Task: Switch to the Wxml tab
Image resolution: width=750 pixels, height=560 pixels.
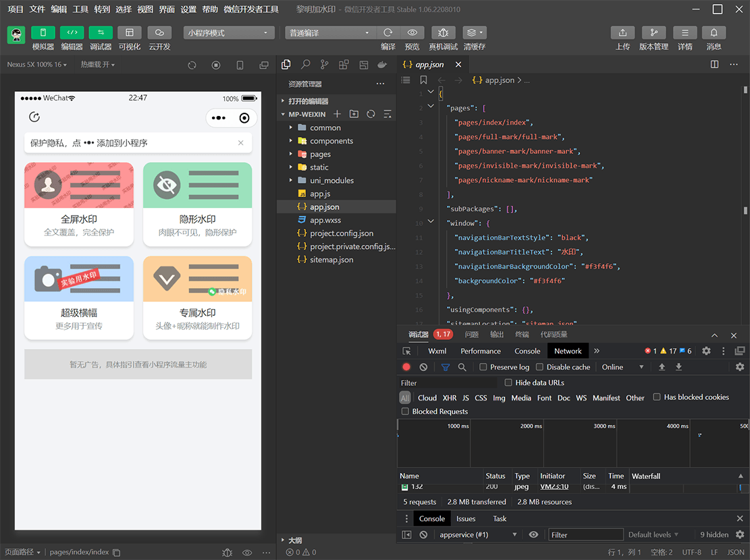Action: click(437, 351)
